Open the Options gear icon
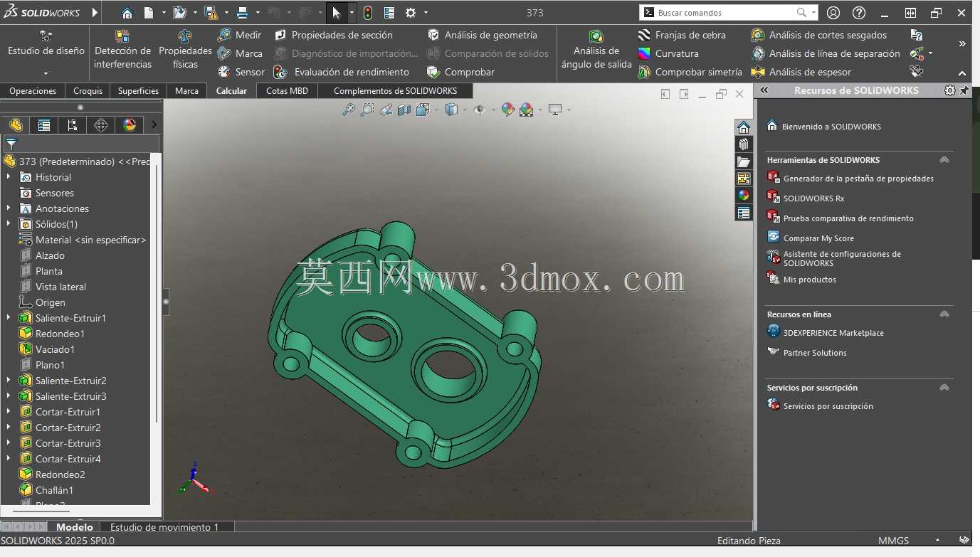Viewport: 980px width, 557px height. [x=411, y=13]
